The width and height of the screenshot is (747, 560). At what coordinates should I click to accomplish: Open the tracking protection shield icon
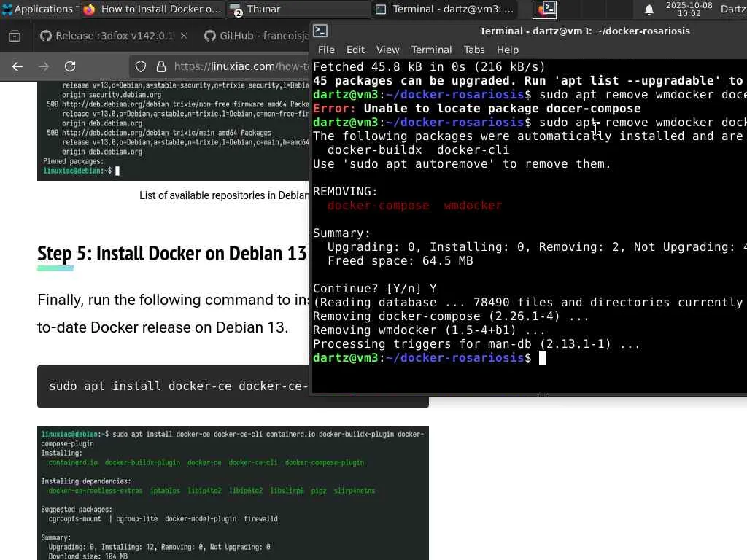[141, 66]
